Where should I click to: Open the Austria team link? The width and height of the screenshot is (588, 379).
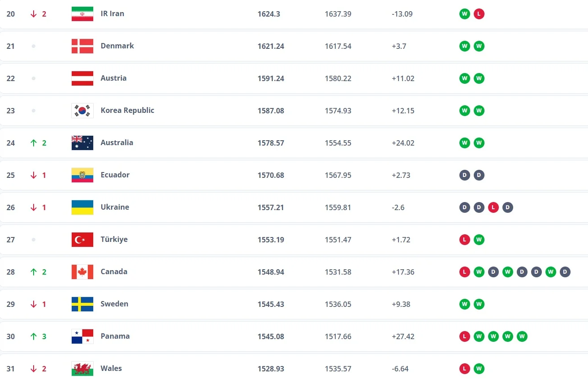click(113, 78)
